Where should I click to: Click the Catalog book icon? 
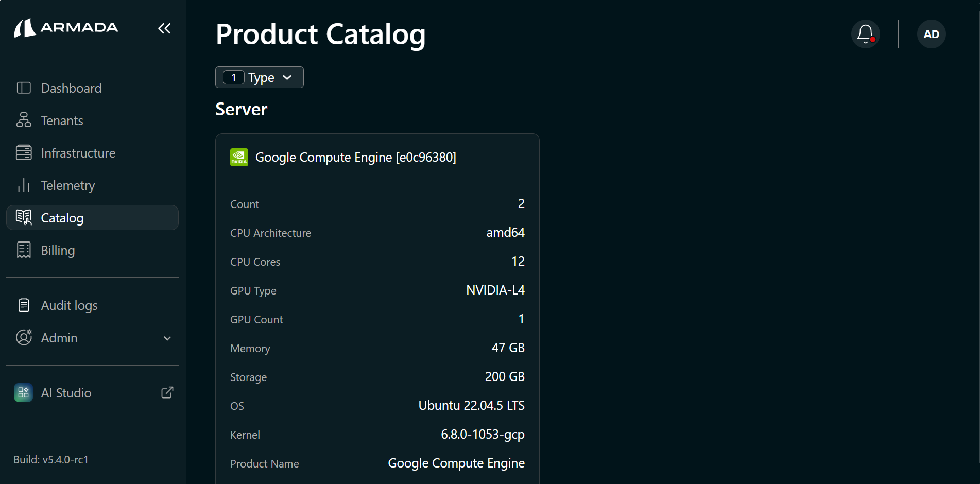24,217
